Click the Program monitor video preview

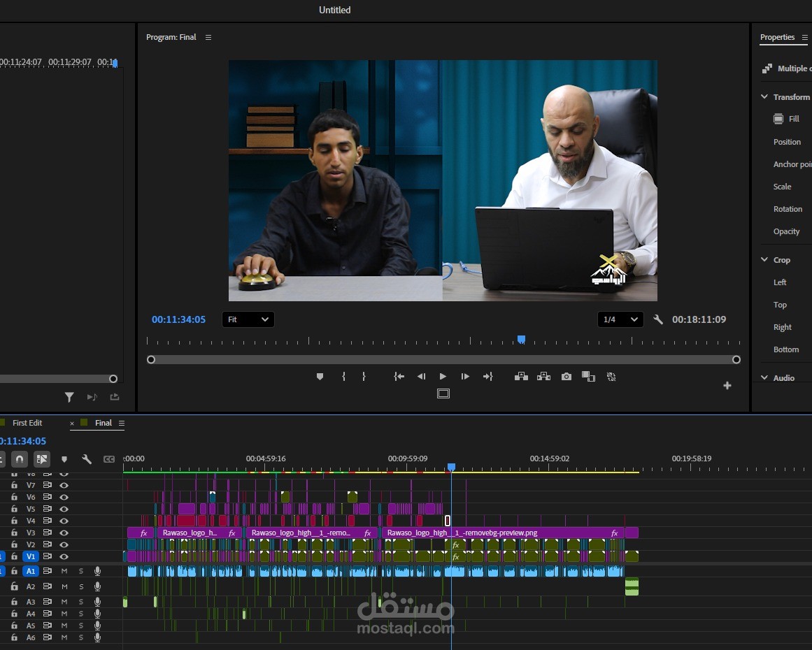[443, 180]
